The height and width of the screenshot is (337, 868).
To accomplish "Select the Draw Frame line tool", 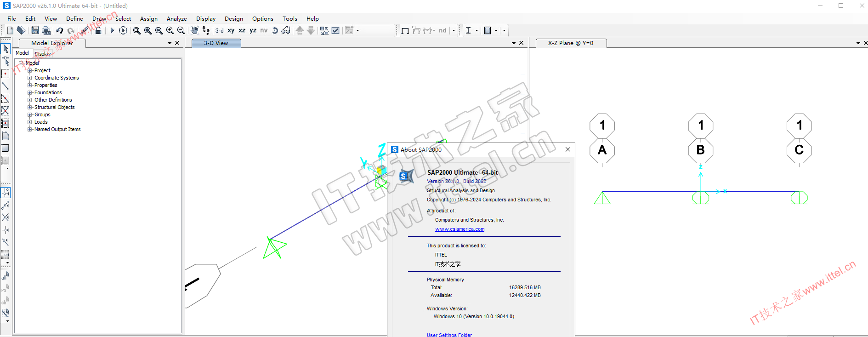I will 6,86.
